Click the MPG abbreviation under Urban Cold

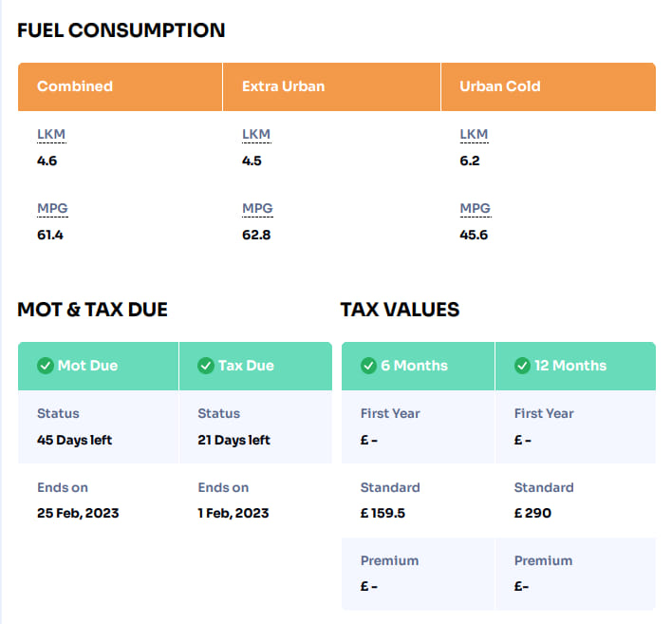[475, 209]
